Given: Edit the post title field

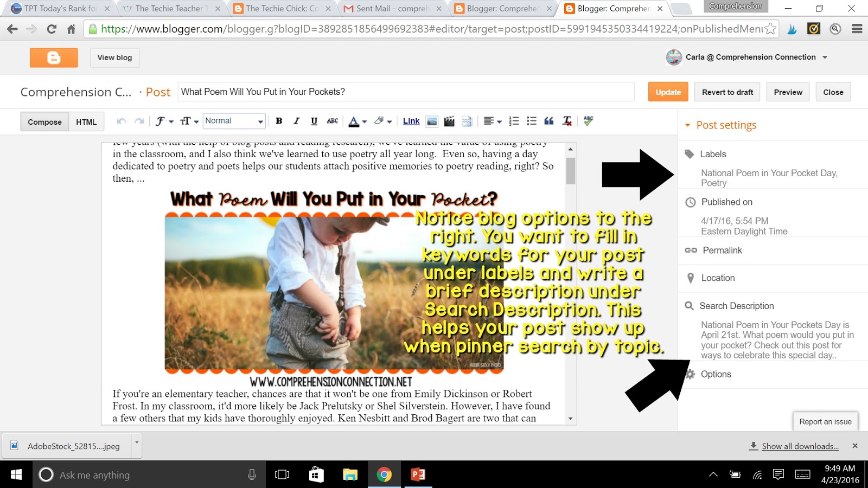Looking at the screenshot, I should tap(406, 92).
